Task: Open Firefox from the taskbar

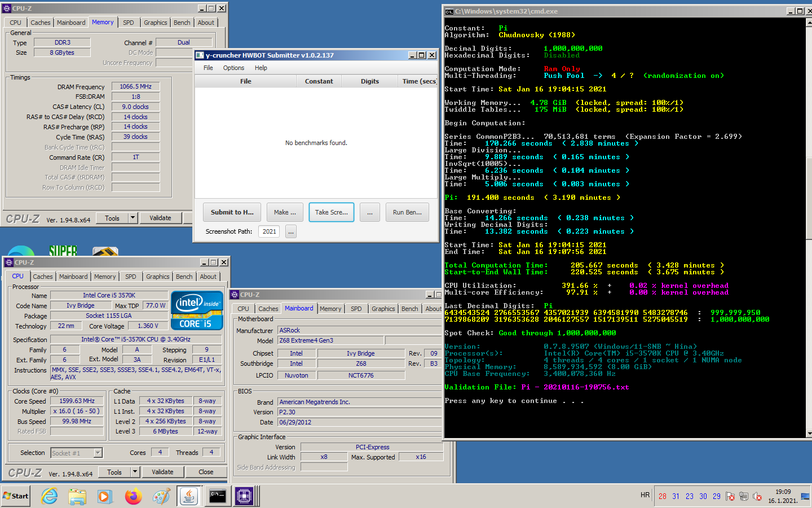Action: click(x=133, y=496)
